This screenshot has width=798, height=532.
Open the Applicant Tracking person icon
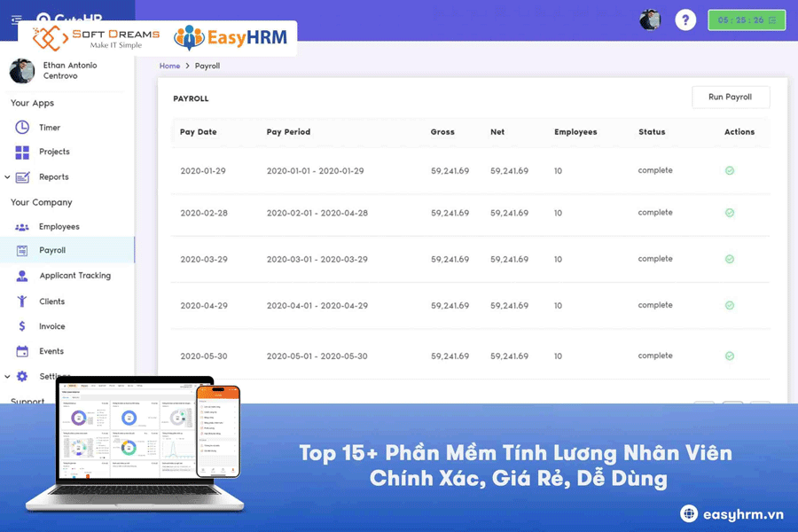[20, 276]
